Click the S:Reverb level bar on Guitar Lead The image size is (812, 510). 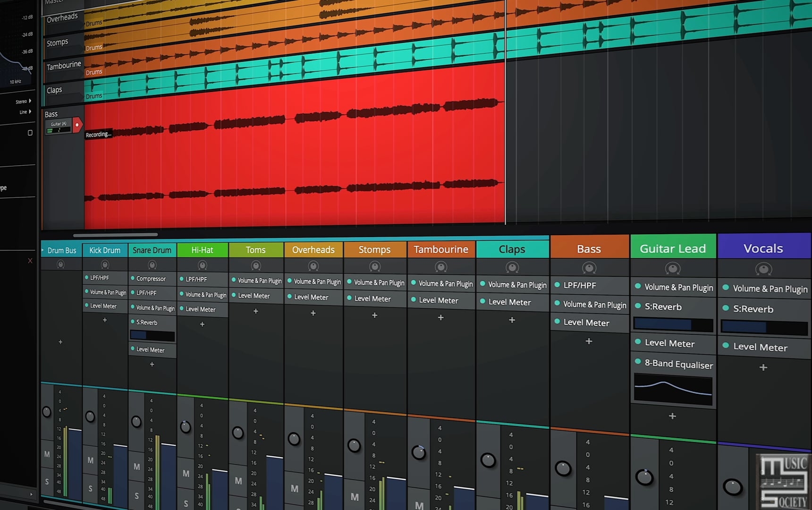tap(673, 325)
